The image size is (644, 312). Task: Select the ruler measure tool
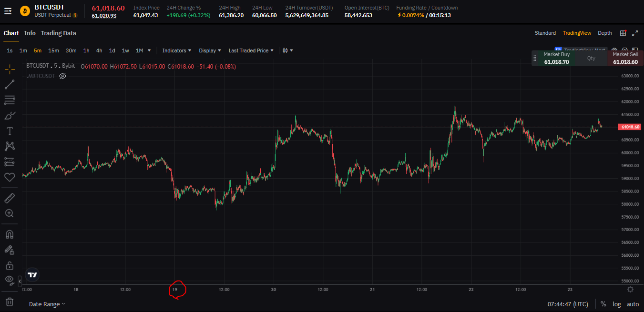(x=10, y=198)
